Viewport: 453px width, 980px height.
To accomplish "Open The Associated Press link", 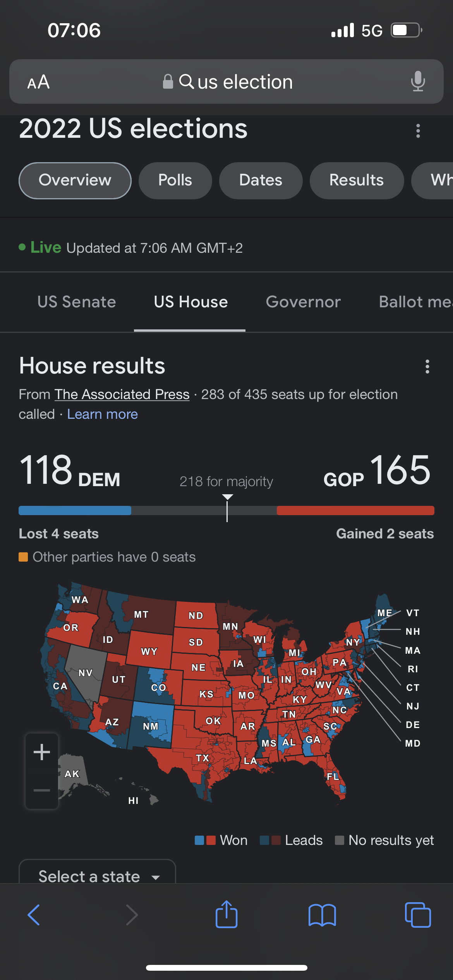I will [122, 394].
